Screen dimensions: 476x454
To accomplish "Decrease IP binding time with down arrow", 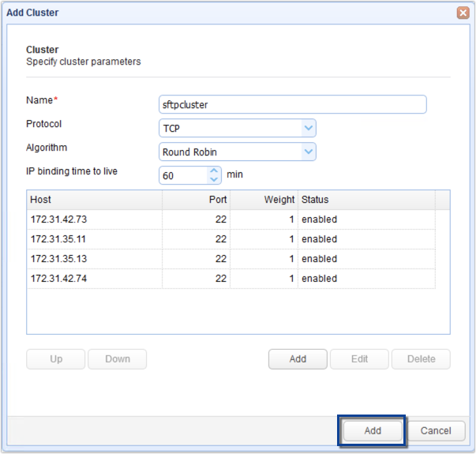I will 214,179.
